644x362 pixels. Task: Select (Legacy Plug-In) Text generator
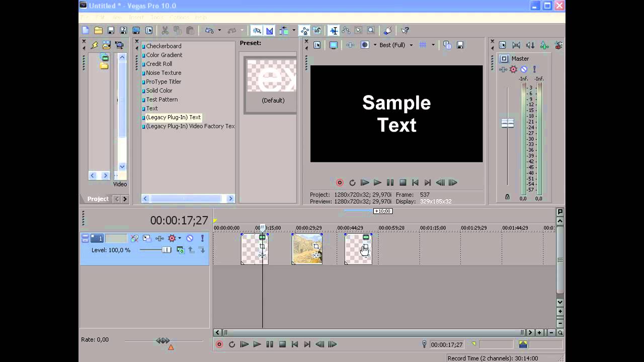(173, 117)
